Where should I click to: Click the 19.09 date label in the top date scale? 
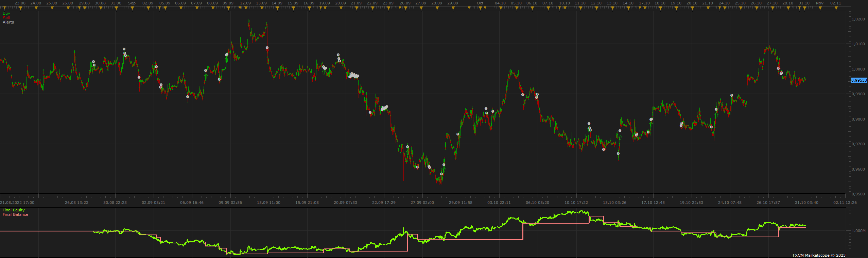[x=325, y=3]
